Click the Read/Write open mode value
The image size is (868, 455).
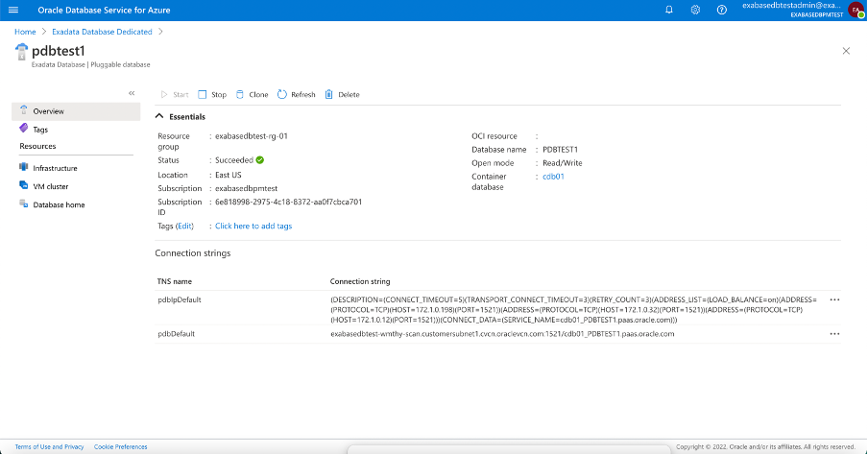pos(563,163)
